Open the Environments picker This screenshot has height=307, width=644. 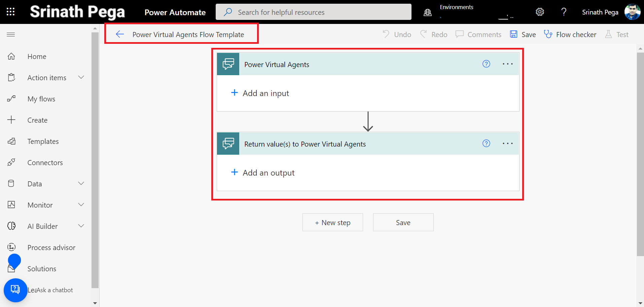pyautogui.click(x=471, y=12)
